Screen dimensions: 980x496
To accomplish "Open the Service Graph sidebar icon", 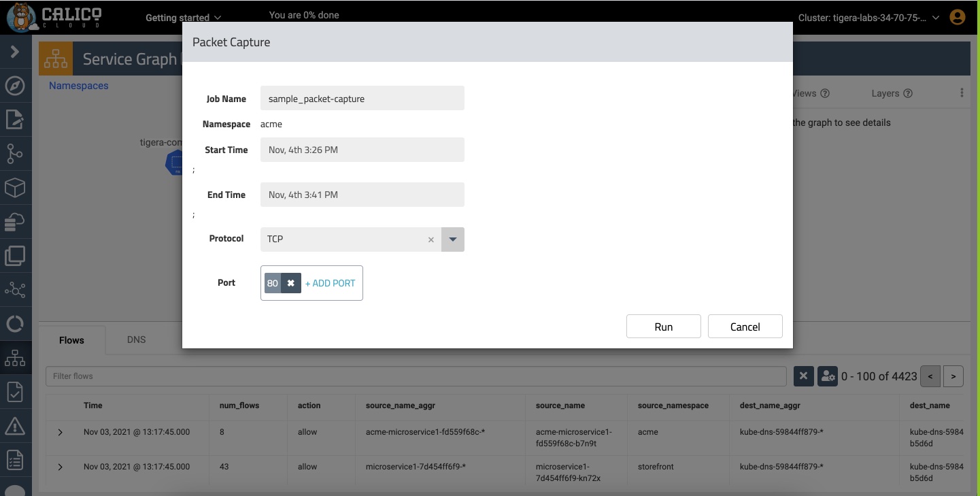I will (x=15, y=358).
